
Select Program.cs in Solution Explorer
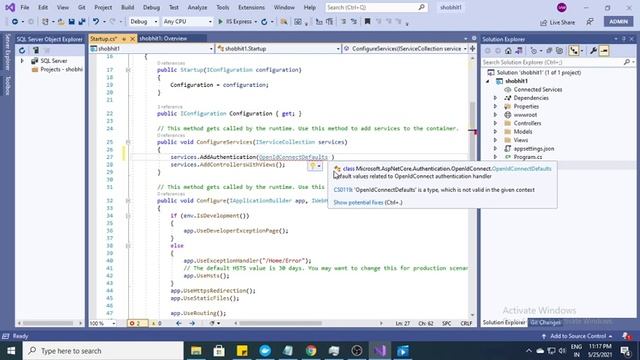pos(527,157)
